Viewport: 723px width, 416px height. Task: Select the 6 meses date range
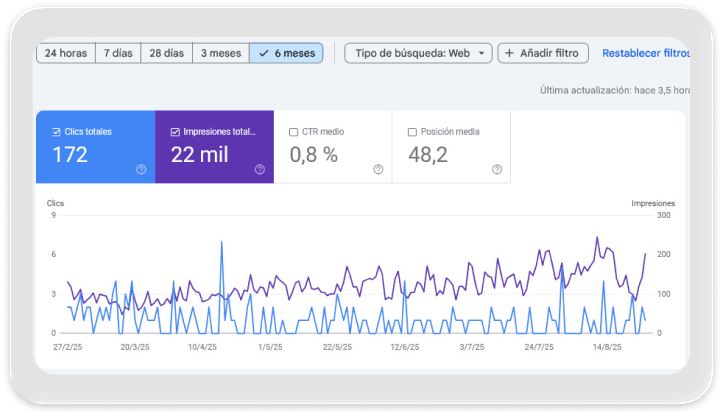[x=286, y=53]
